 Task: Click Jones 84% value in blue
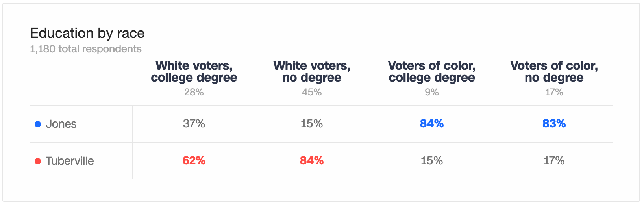432,124
